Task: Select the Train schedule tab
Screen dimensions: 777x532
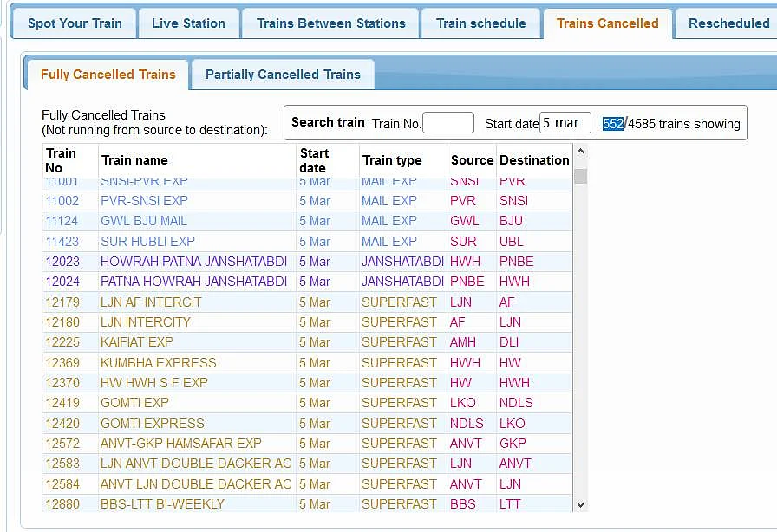Action: pos(480,23)
